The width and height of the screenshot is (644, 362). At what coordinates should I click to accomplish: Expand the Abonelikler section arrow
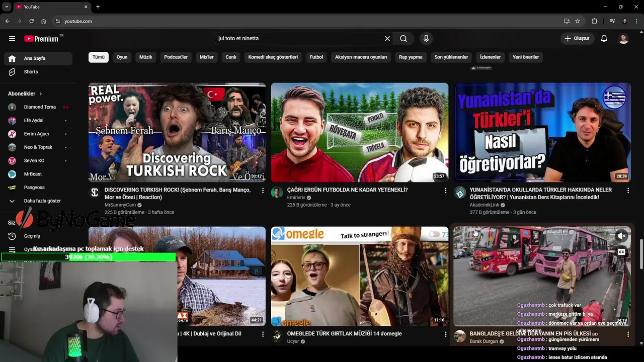tap(41, 94)
